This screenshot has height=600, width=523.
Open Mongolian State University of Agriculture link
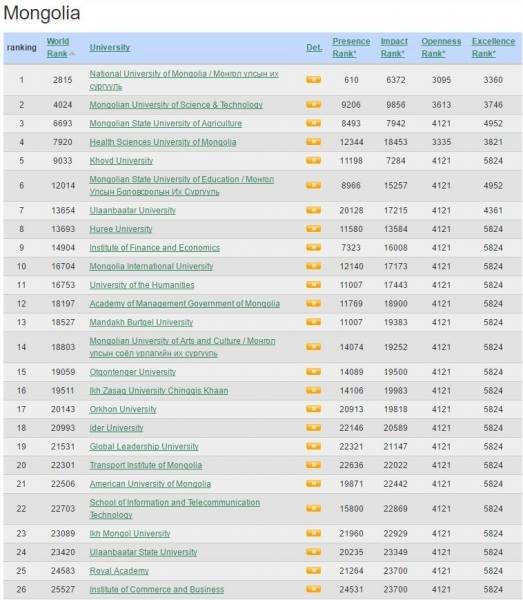click(x=166, y=124)
